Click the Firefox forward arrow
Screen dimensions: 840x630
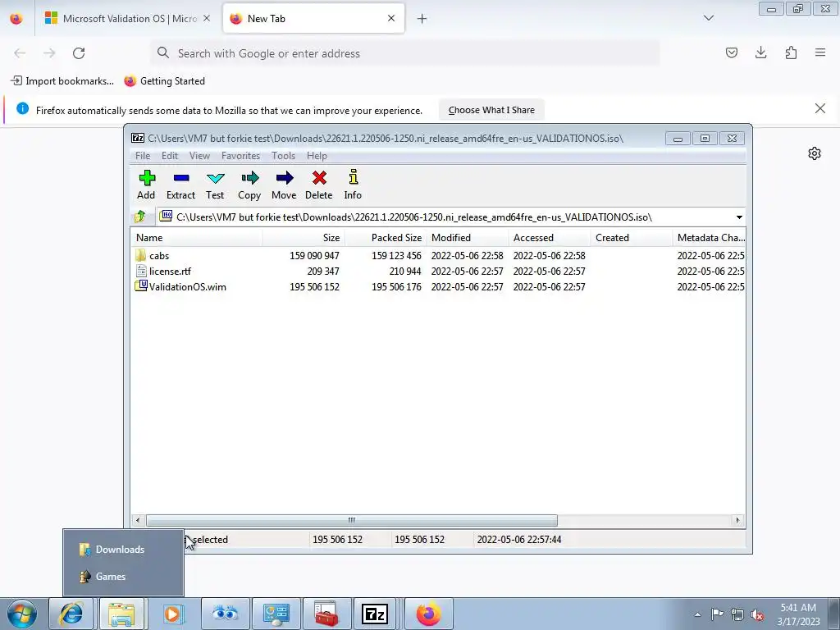pyautogui.click(x=49, y=53)
